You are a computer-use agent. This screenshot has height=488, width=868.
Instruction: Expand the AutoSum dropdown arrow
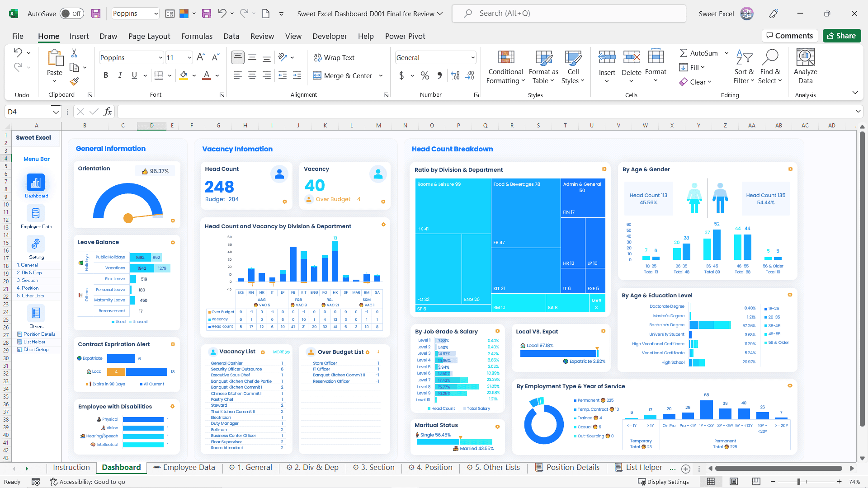(x=726, y=53)
